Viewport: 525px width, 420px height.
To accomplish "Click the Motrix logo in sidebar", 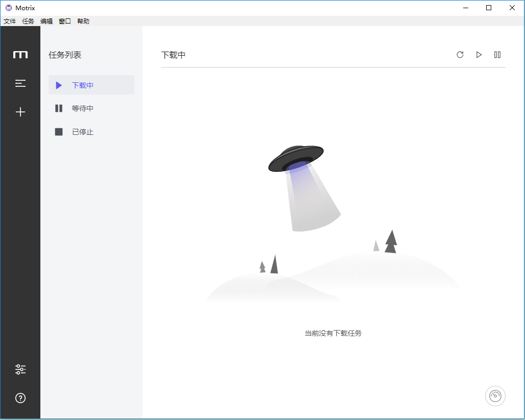I will pyautogui.click(x=20, y=55).
